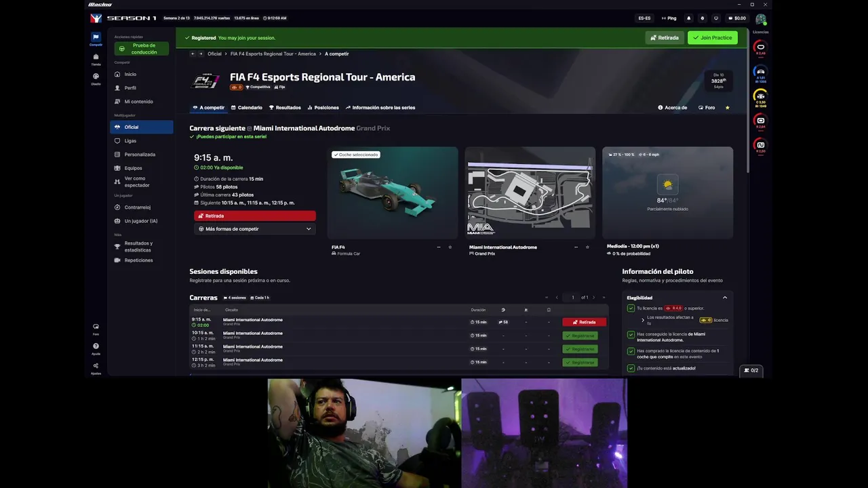Jump to first page in Carreras pager

tap(547, 298)
